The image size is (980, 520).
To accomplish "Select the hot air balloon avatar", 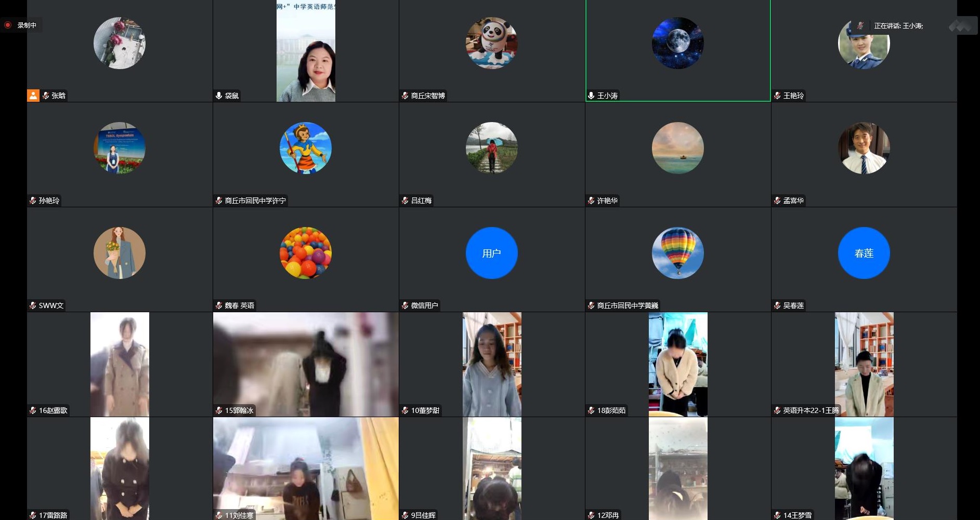I will click(677, 253).
